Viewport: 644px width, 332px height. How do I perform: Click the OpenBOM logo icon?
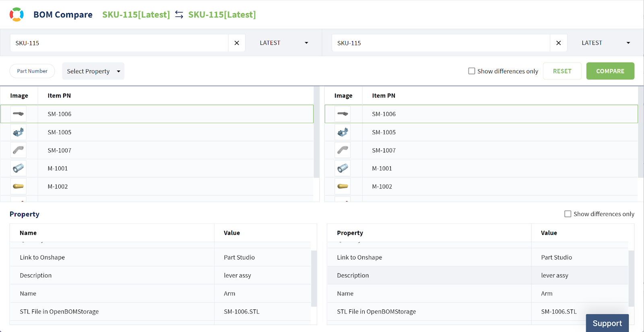pyautogui.click(x=17, y=15)
